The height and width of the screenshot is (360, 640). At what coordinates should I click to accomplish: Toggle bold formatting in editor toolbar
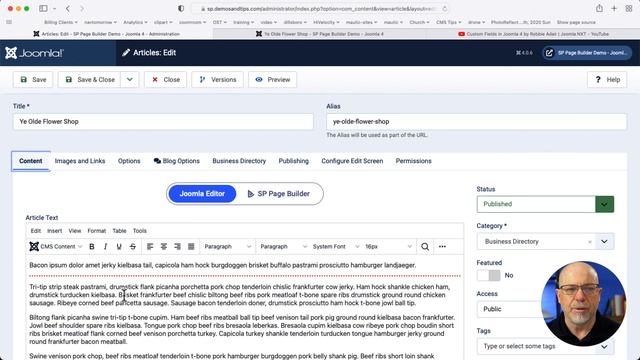click(92, 247)
